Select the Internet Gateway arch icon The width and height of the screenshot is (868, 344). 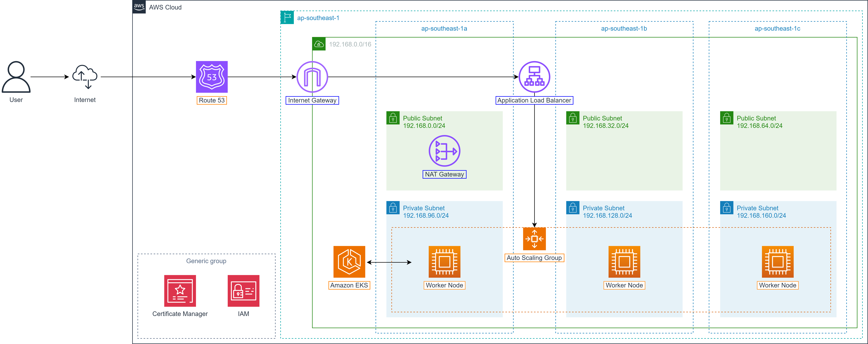click(x=312, y=77)
